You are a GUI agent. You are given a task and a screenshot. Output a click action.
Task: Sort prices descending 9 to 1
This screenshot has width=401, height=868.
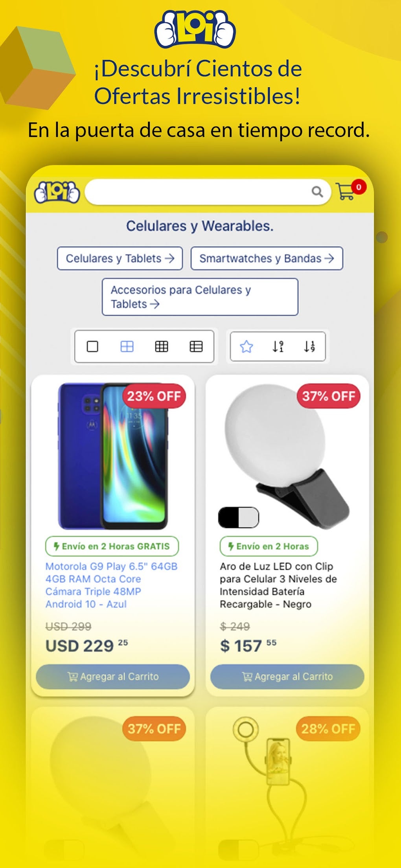point(278,346)
